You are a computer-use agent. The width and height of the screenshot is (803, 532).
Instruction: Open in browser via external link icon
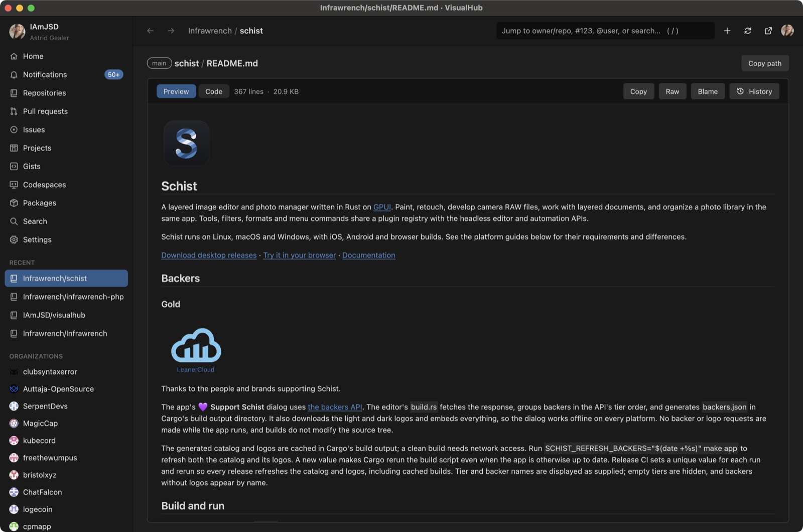pyautogui.click(x=768, y=31)
